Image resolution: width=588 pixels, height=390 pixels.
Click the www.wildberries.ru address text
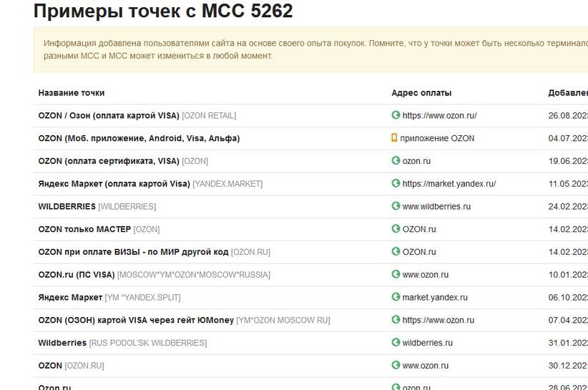436,207
